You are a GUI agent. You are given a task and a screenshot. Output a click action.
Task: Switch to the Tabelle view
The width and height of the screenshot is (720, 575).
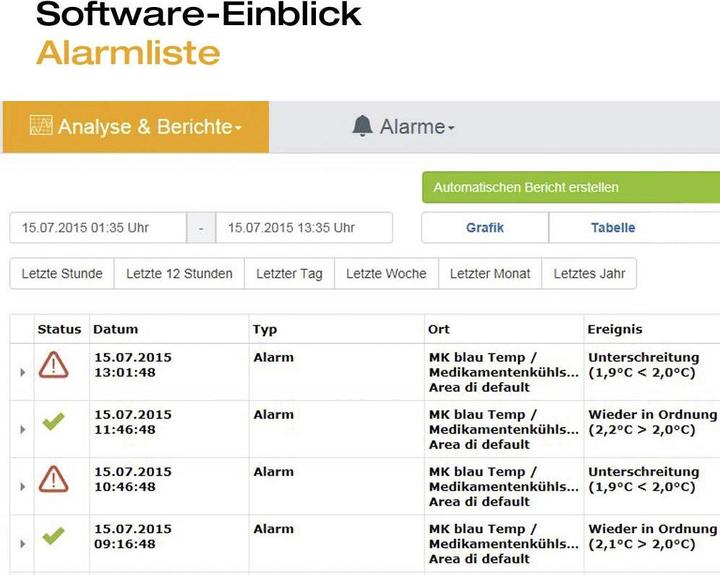click(613, 228)
